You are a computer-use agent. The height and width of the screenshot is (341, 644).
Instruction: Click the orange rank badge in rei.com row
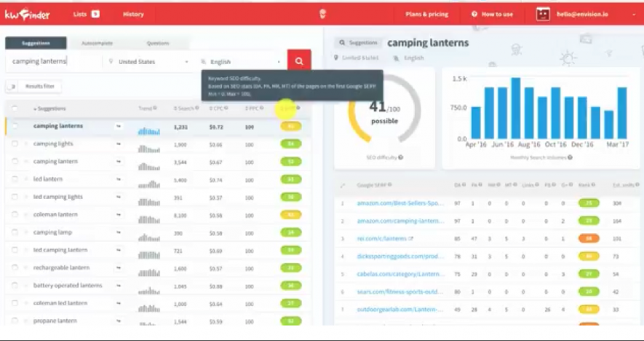(x=589, y=238)
